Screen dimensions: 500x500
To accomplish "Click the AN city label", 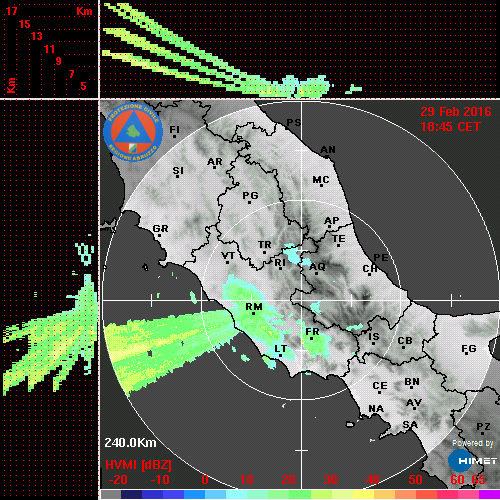I will click(328, 150).
